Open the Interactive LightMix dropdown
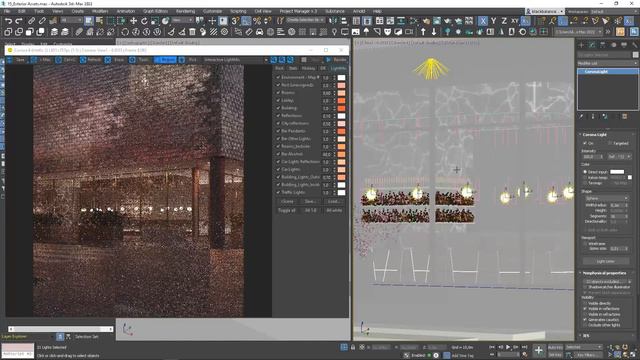This screenshot has width=640, height=360. point(236,60)
